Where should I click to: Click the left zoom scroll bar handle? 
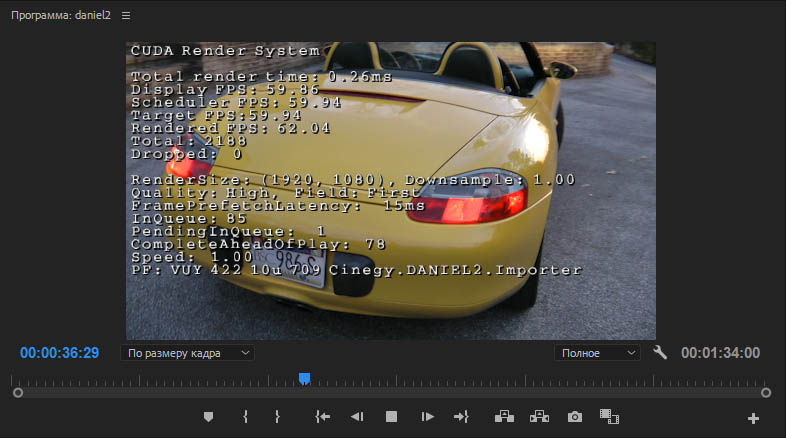pos(18,393)
